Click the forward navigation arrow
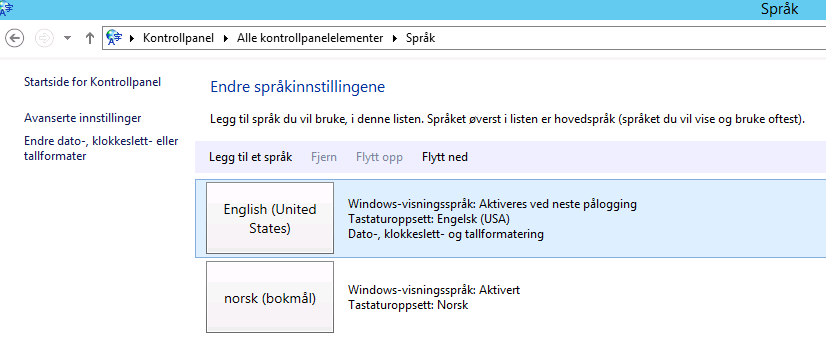The width and height of the screenshot is (826, 362). [x=44, y=38]
